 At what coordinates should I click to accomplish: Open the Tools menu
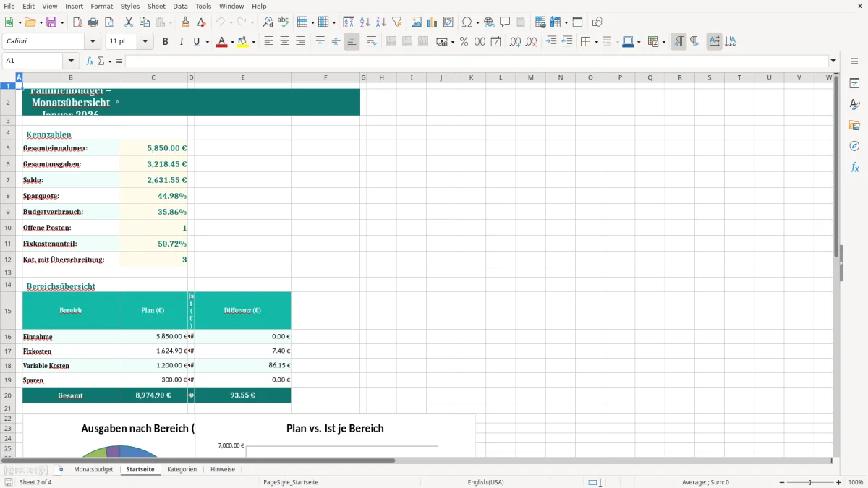point(203,6)
